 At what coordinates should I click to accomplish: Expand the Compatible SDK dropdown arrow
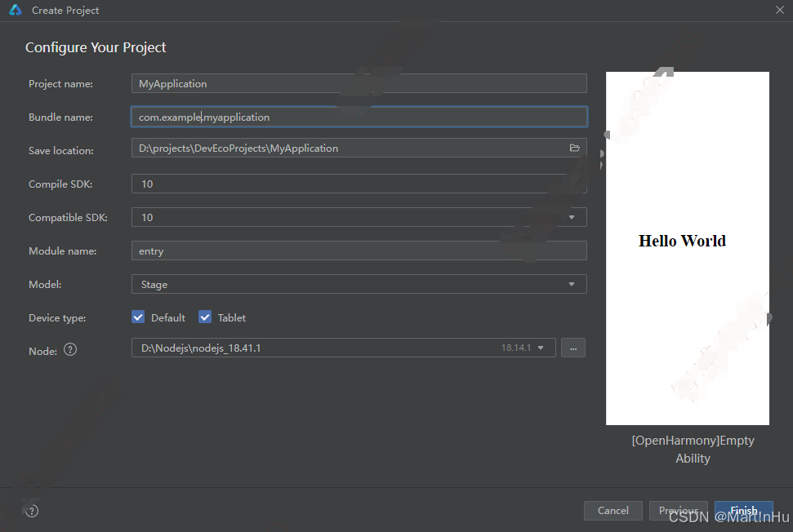(x=572, y=217)
